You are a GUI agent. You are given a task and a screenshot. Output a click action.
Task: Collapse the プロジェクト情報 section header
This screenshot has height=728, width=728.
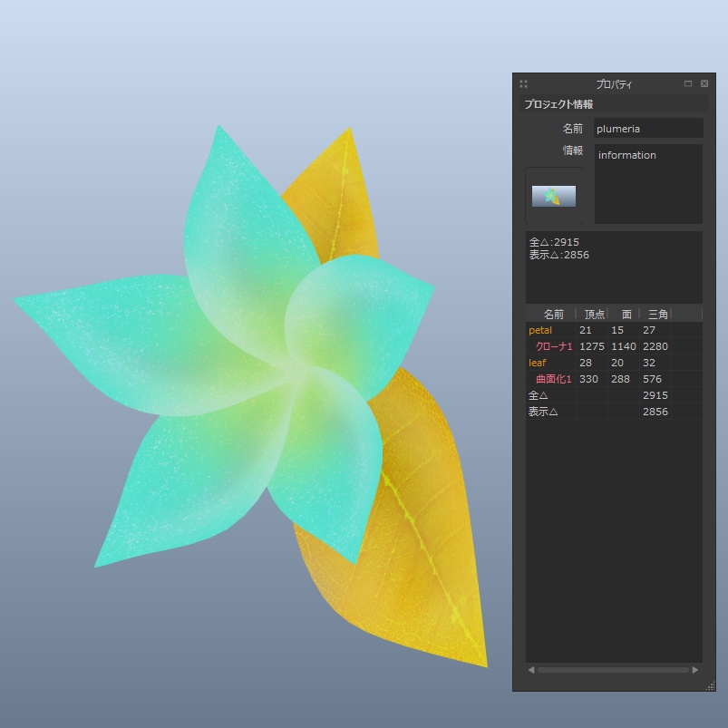click(613, 103)
